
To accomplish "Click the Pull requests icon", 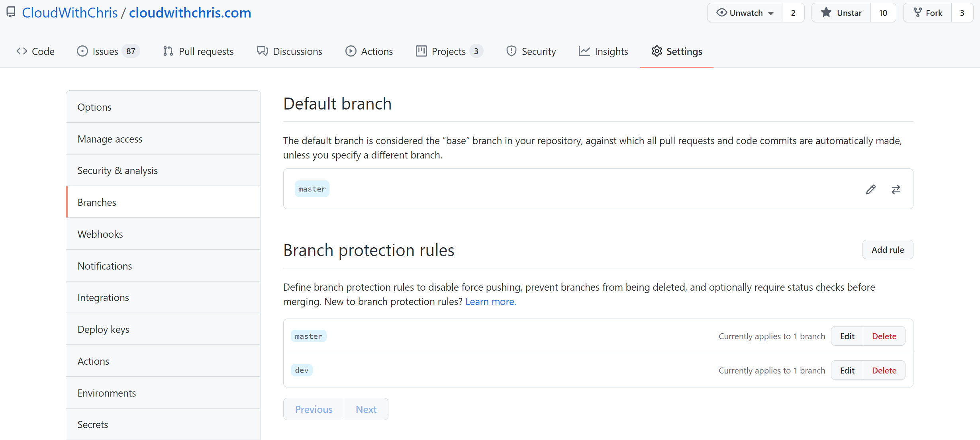I will pyautogui.click(x=168, y=51).
